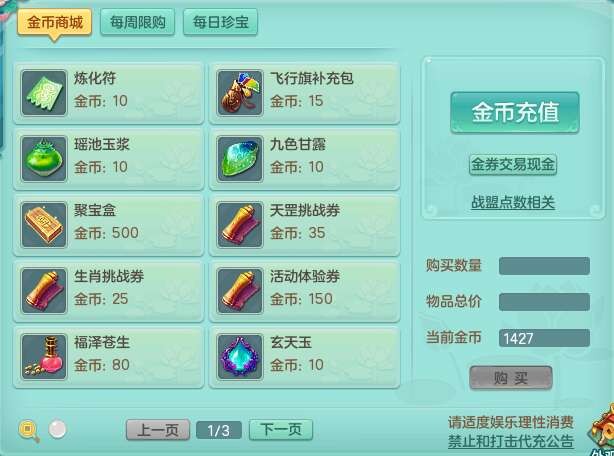
Task: Switch to the 每周限购 tab
Action: (x=137, y=22)
